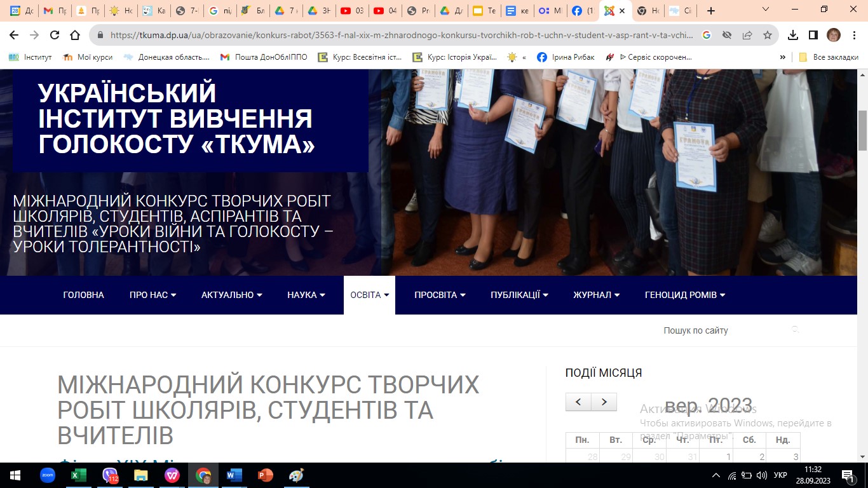Open the share page icon in address bar

pyautogui.click(x=747, y=35)
